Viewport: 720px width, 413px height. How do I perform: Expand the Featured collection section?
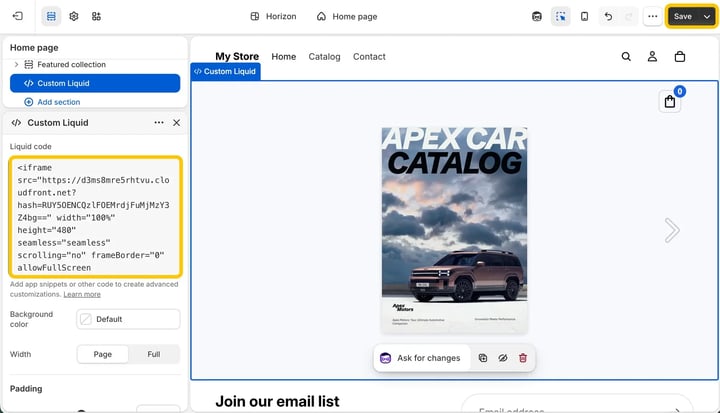tap(17, 64)
